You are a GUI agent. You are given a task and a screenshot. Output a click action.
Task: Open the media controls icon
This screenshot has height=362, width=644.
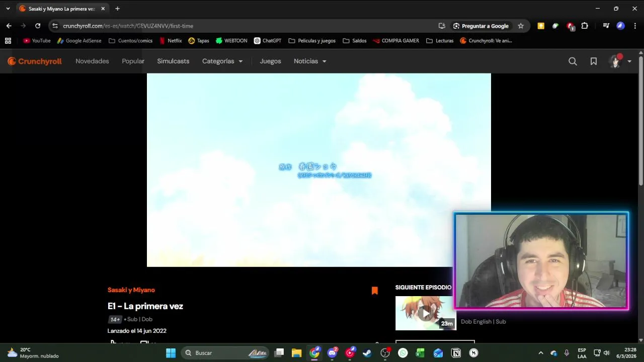coord(606,26)
